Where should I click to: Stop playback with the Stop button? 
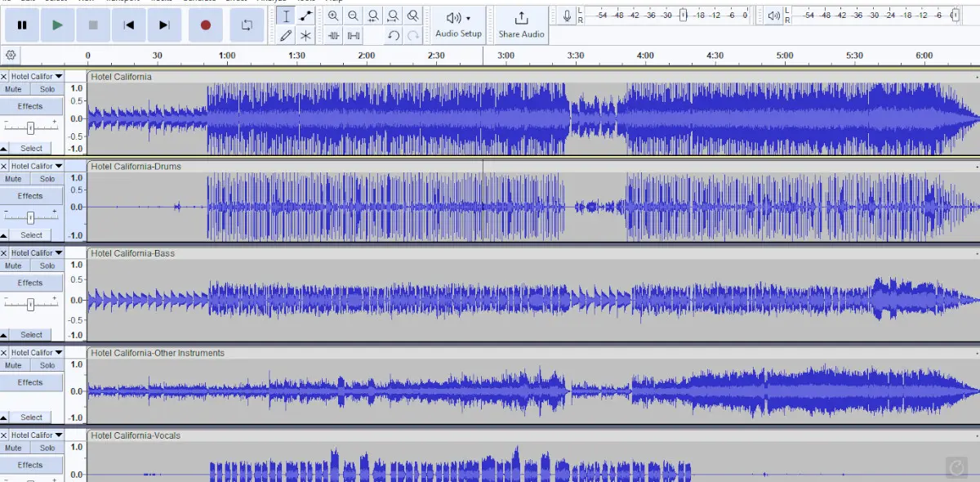[93, 25]
